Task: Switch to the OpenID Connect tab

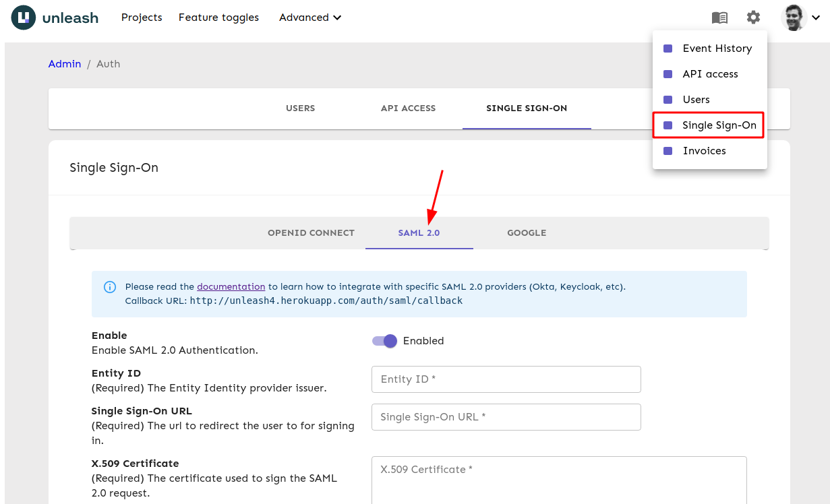Action: (x=311, y=233)
